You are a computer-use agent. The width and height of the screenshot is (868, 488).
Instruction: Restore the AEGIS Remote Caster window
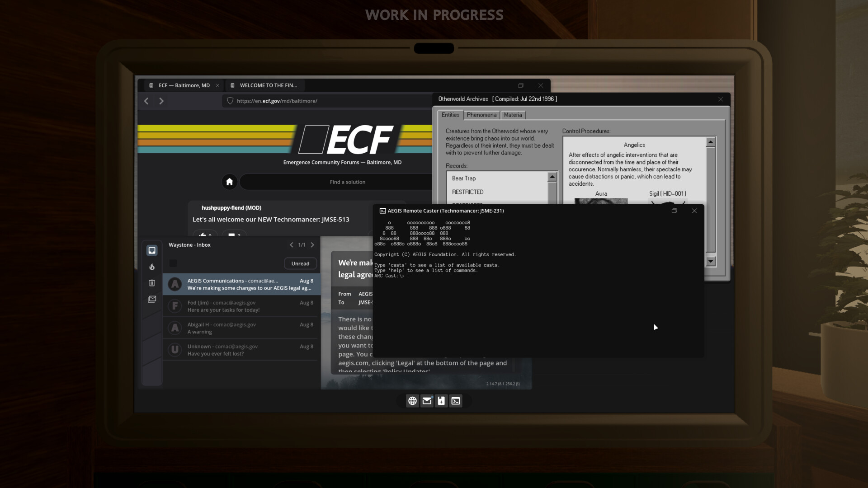tap(674, 211)
